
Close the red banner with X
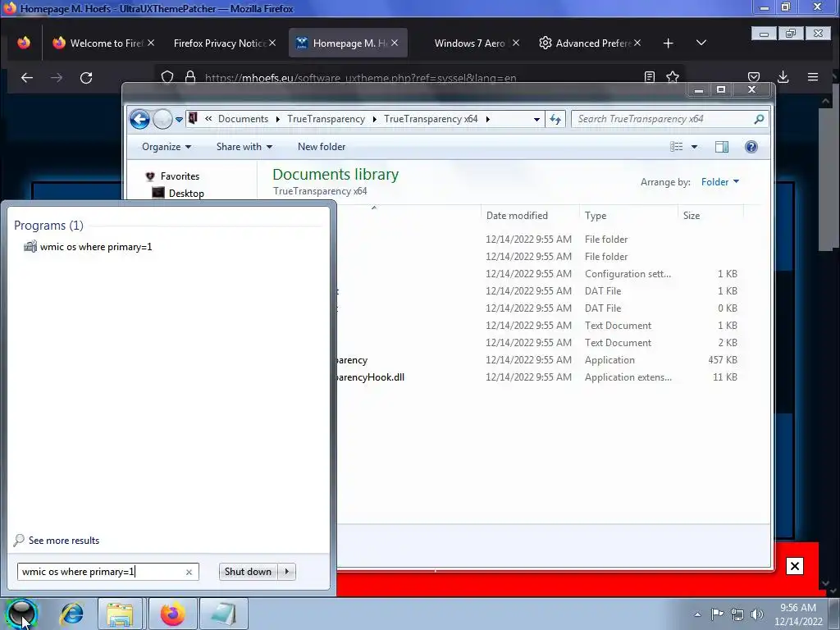[x=794, y=566]
